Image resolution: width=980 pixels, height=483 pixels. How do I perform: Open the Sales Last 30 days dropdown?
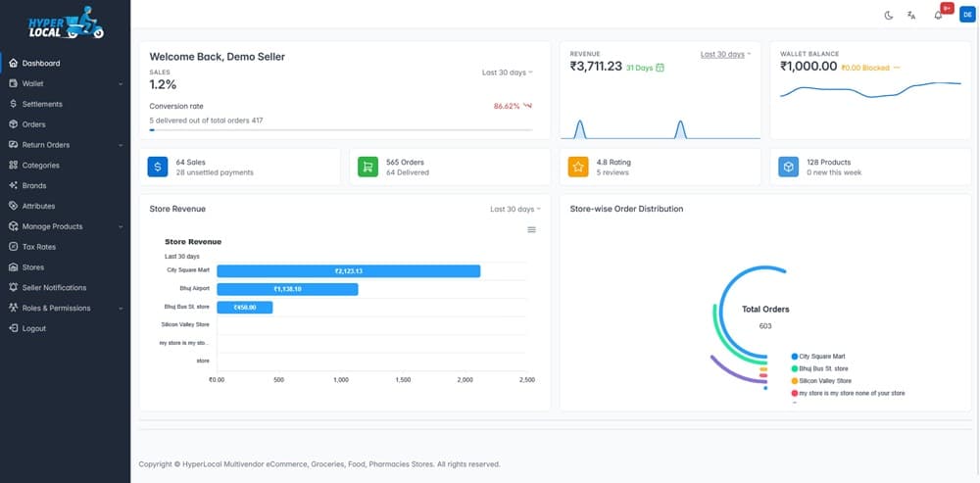click(508, 72)
